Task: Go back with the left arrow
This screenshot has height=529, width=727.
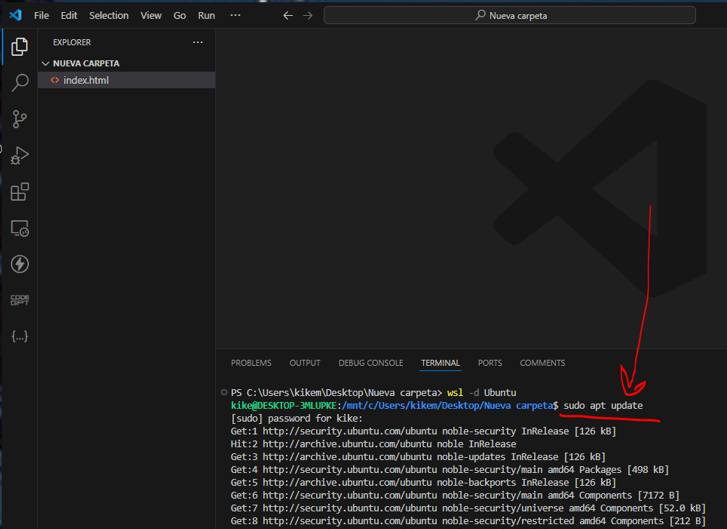Action: pyautogui.click(x=288, y=16)
